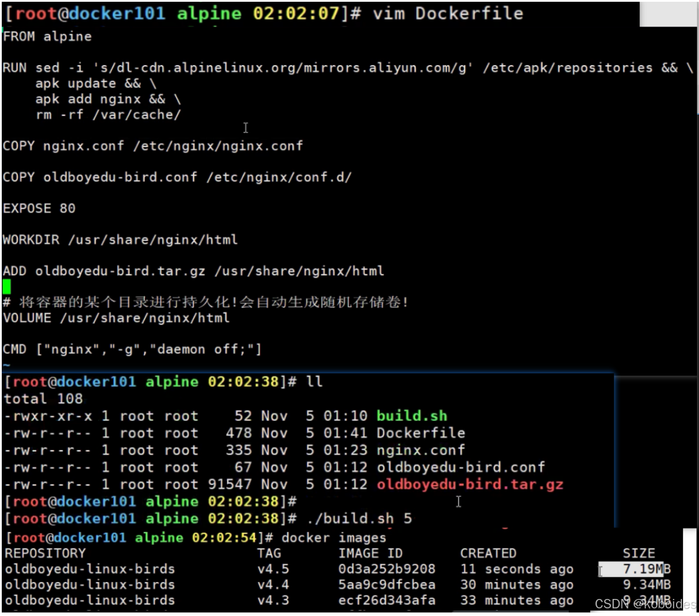
Task: Click the 'CREATED' column header
Action: pos(488,553)
